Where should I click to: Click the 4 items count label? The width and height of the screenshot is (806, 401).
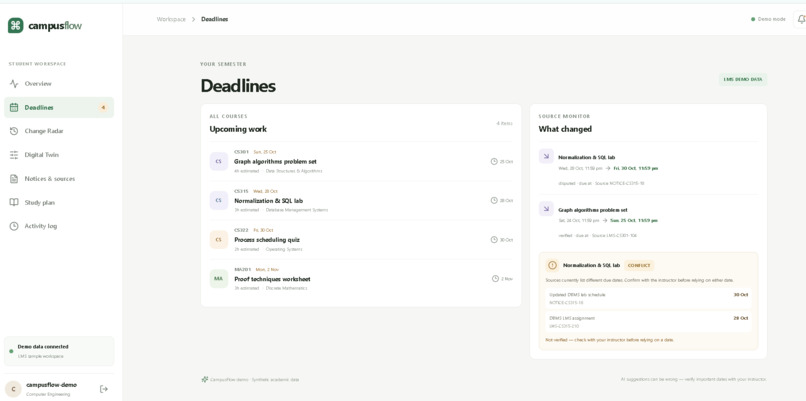pos(504,123)
